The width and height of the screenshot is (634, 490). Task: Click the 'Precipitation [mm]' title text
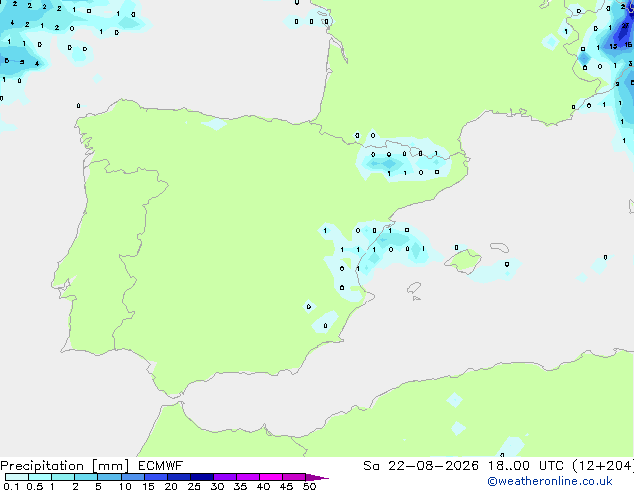[64, 466]
